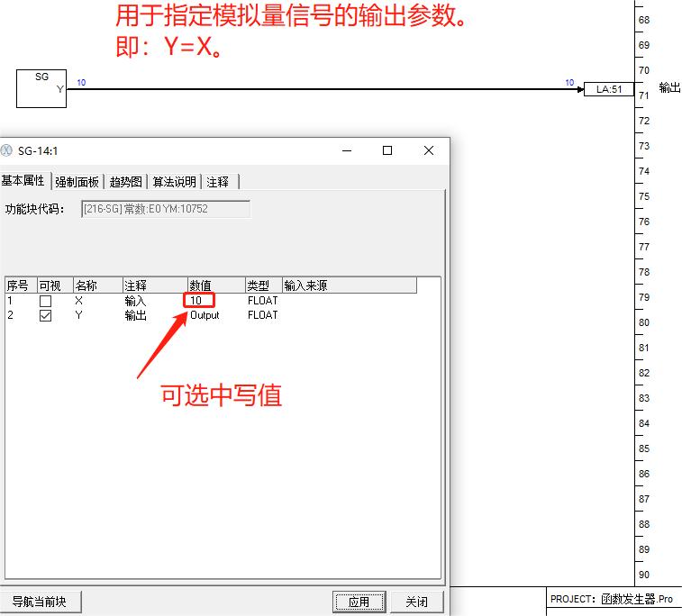Uncheck the visible checkbox for Y output
The image size is (682, 616).
click(x=45, y=315)
